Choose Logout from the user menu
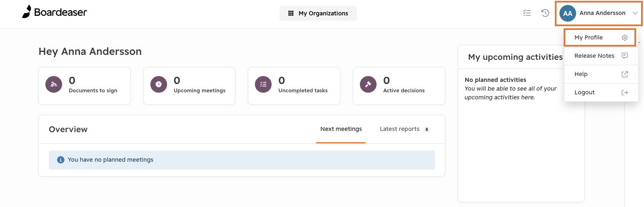Screen dimensions: 644x207 coord(601,92)
